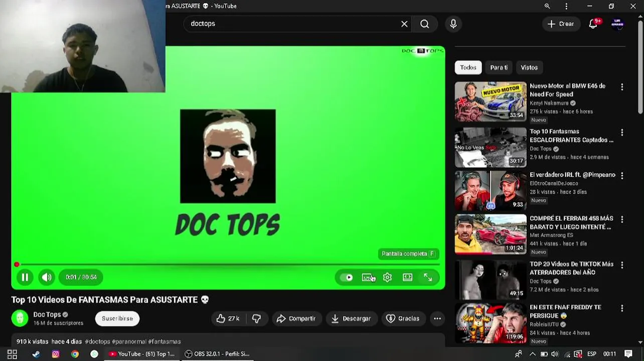Click the Gracias button
The height and width of the screenshot is (361, 644).
tap(403, 318)
